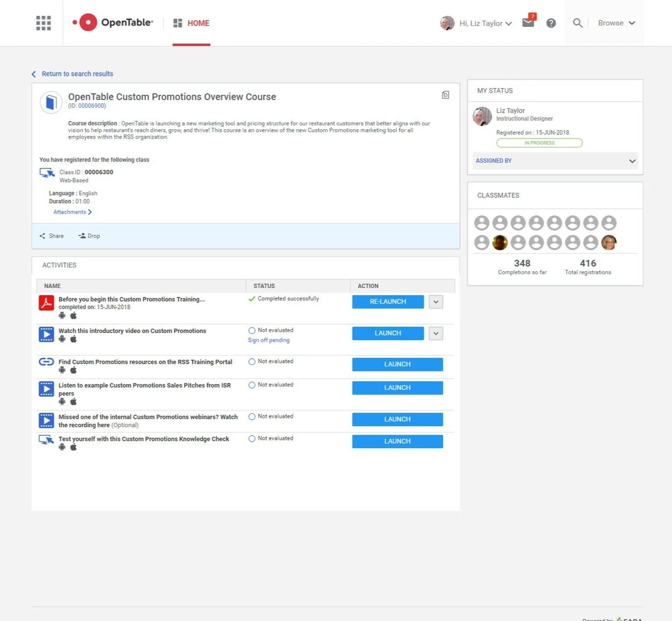Click the link icon for RSS Training Portal
Viewport: 672px width, 621px height.
pyautogui.click(x=46, y=362)
